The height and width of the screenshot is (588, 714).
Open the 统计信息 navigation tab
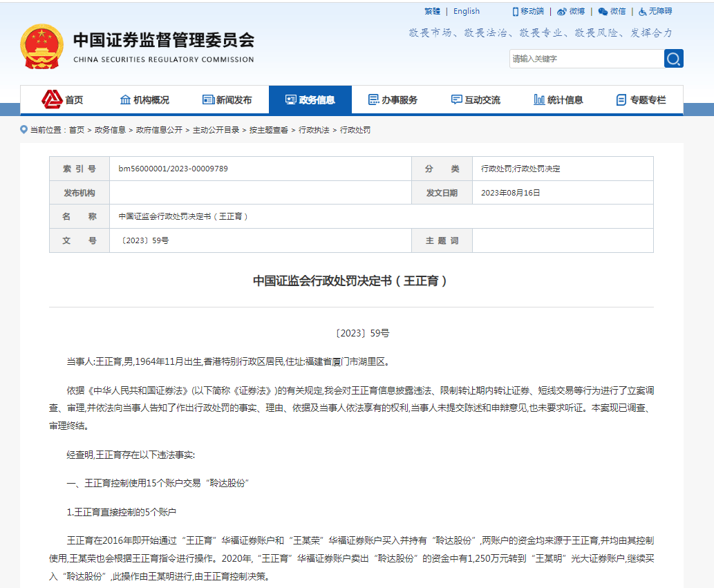[558, 100]
